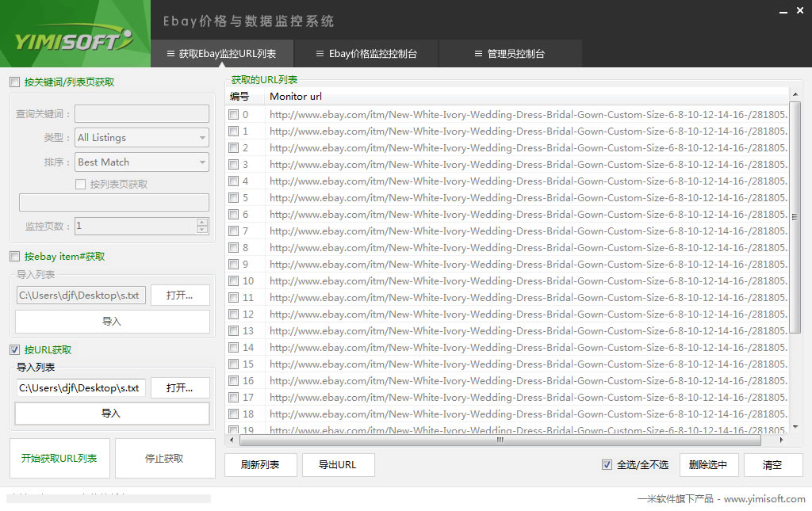Select the ebay URL text in row 17
Image resolution: width=812 pixels, height=511 pixels.
[528, 398]
